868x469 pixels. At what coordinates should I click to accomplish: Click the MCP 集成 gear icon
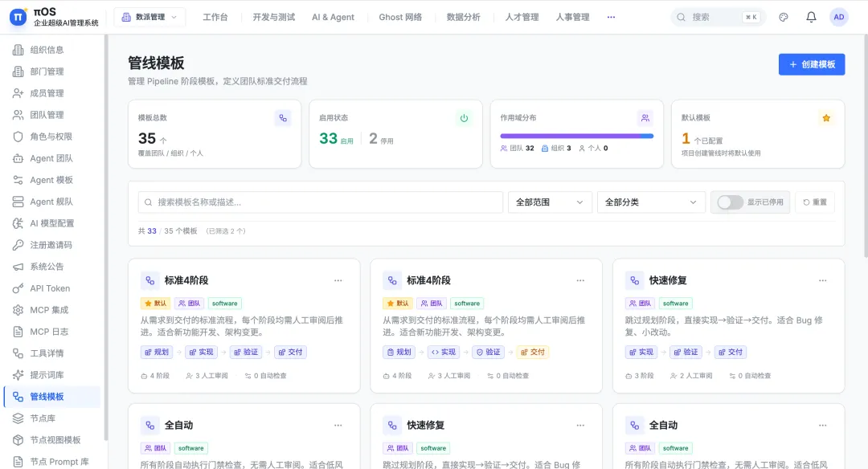tap(18, 310)
